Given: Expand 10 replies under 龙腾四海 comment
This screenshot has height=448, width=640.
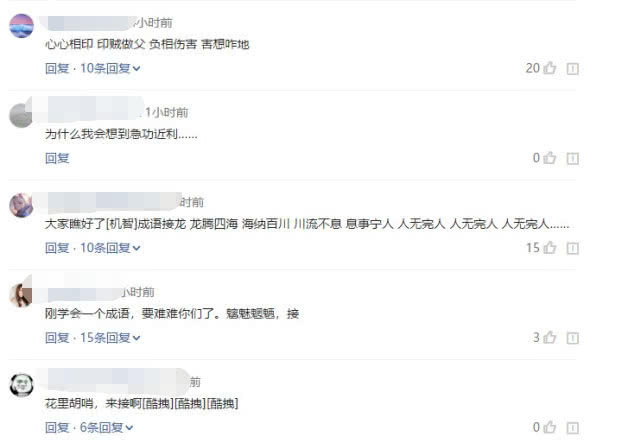Looking at the screenshot, I should [x=110, y=248].
